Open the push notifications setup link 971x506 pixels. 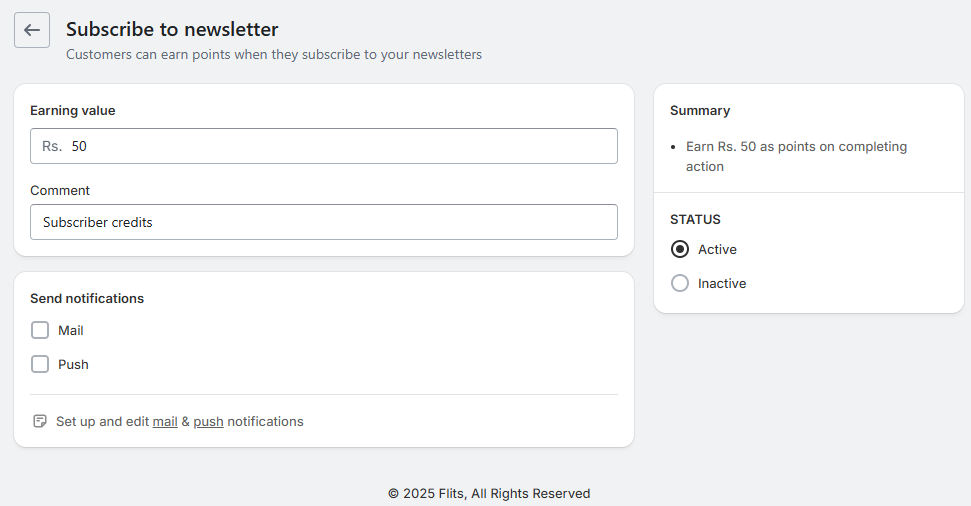coord(208,422)
